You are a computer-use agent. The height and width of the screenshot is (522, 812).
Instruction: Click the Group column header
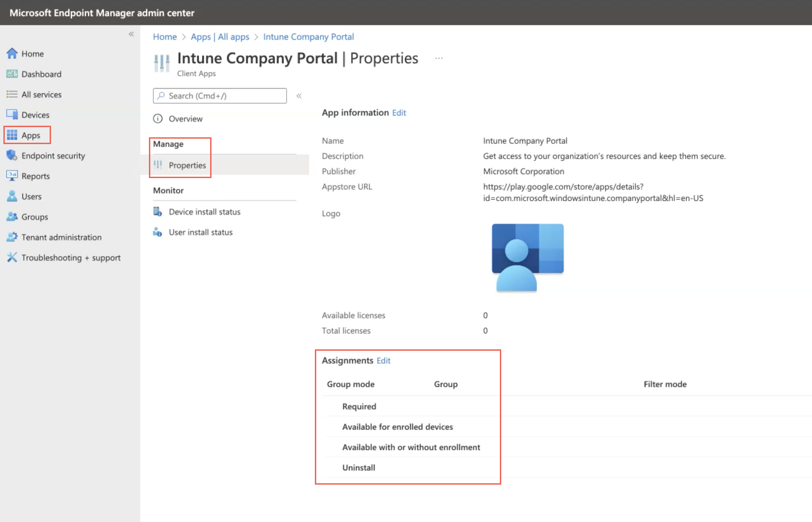click(446, 384)
